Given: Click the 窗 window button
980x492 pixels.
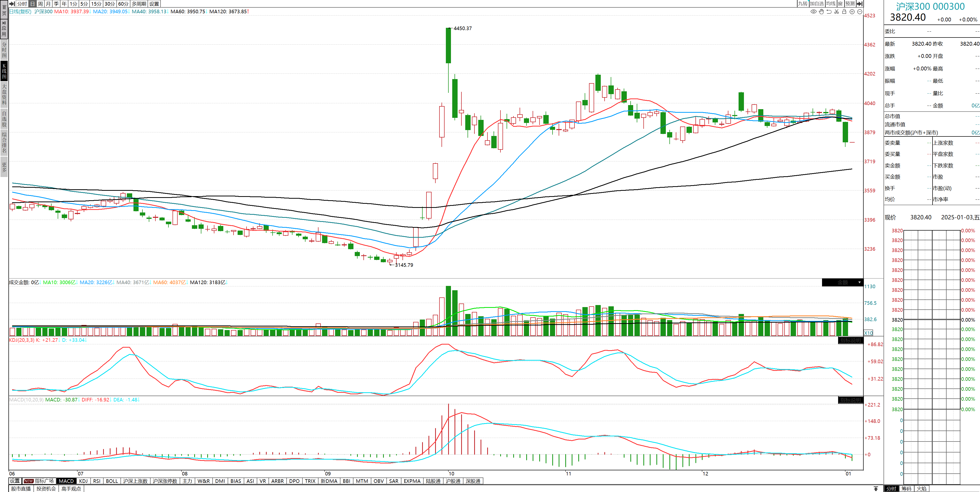Looking at the screenshot, I should 840,4.
